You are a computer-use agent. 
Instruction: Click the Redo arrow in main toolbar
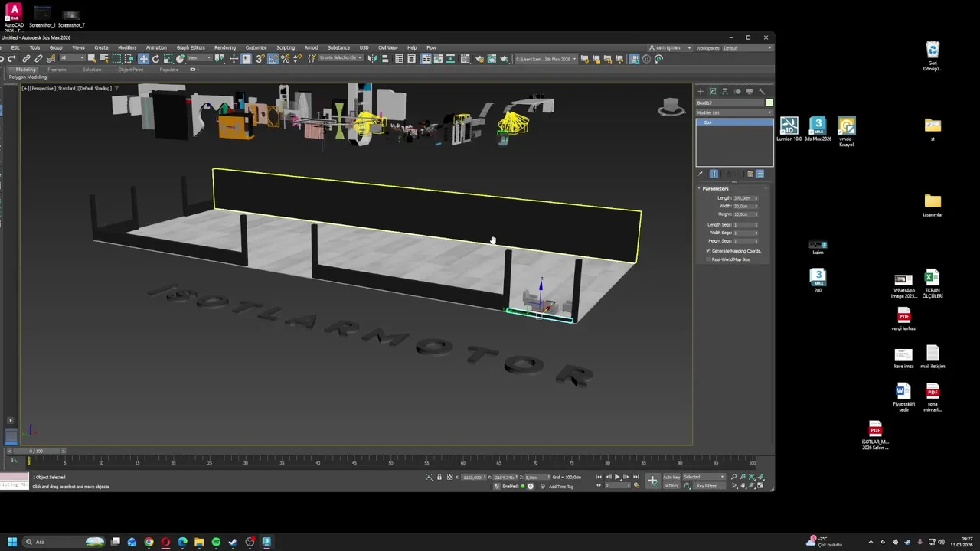pos(11,58)
